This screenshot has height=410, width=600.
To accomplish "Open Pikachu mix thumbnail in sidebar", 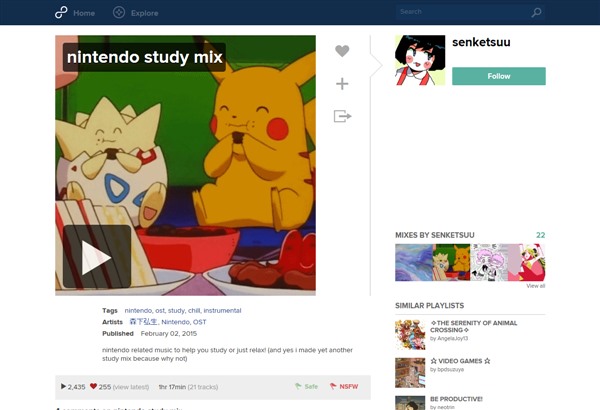I will [x=451, y=263].
